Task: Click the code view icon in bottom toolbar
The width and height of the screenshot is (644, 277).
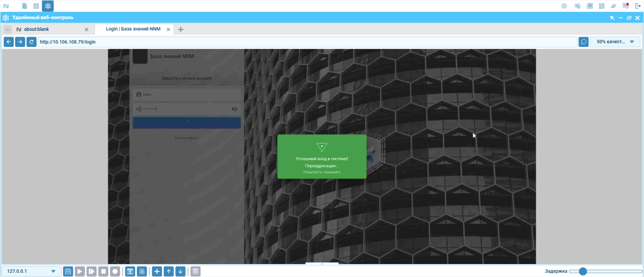Action: coord(195,271)
